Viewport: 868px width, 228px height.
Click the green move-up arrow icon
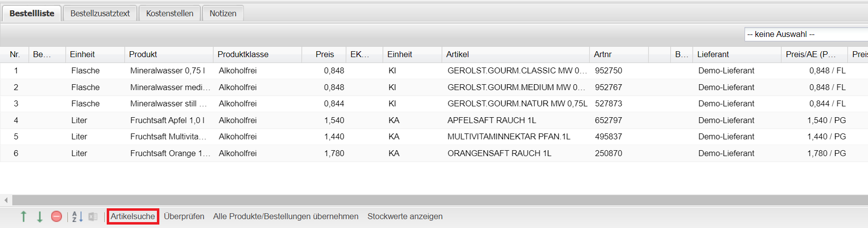(24, 217)
